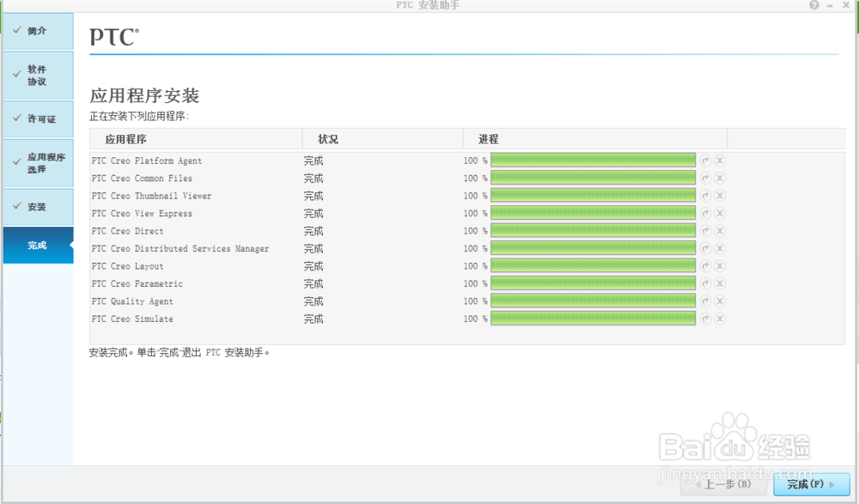Select the 完成 step in sidebar
The image size is (859, 504).
(x=38, y=246)
